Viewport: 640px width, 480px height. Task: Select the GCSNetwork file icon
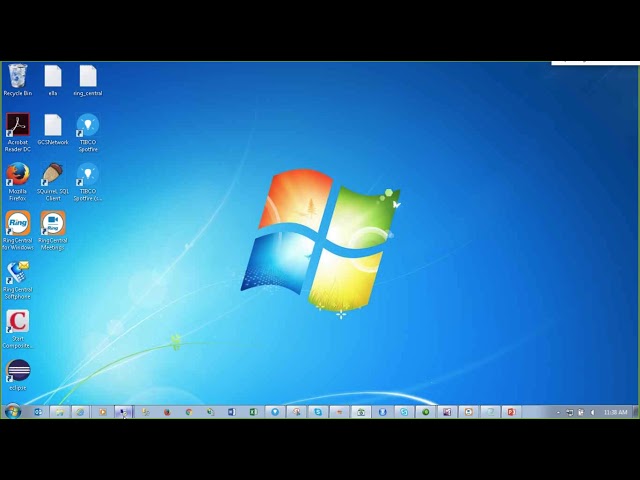[x=53, y=129]
